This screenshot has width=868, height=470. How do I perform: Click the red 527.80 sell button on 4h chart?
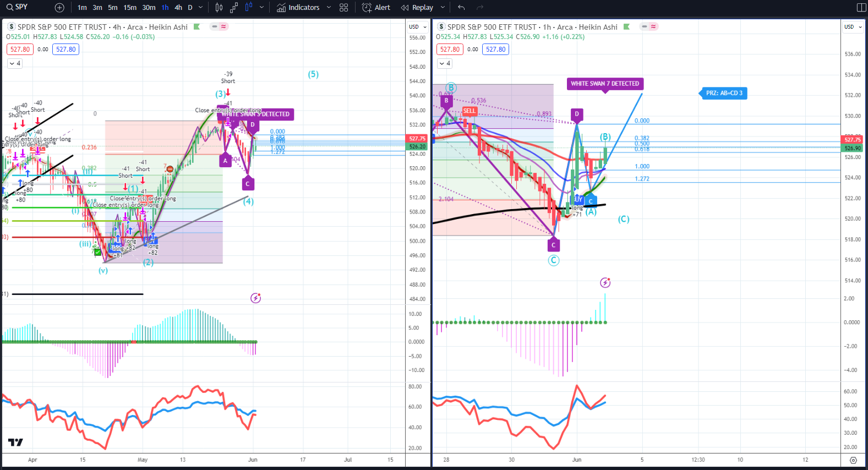point(20,50)
